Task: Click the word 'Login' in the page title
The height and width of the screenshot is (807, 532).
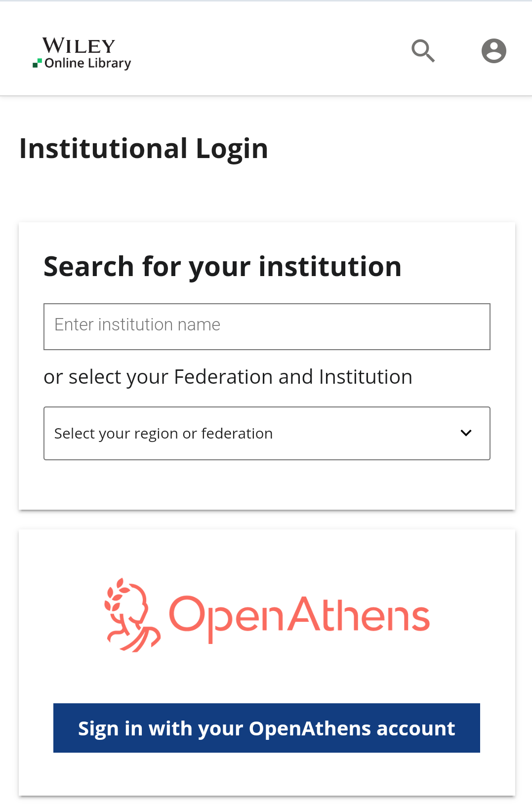Action: pyautogui.click(x=232, y=149)
